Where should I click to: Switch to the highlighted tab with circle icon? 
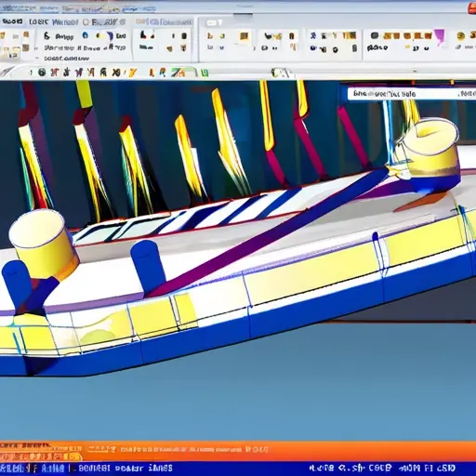click(x=104, y=22)
